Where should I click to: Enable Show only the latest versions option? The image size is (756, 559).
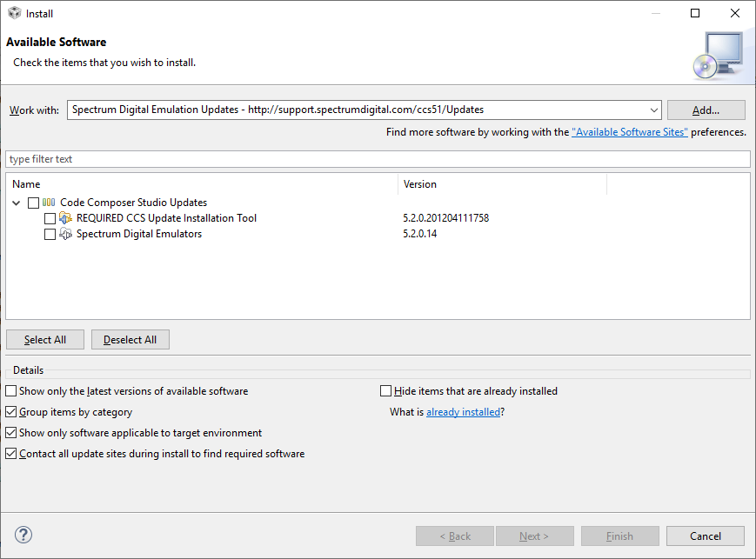(11, 391)
